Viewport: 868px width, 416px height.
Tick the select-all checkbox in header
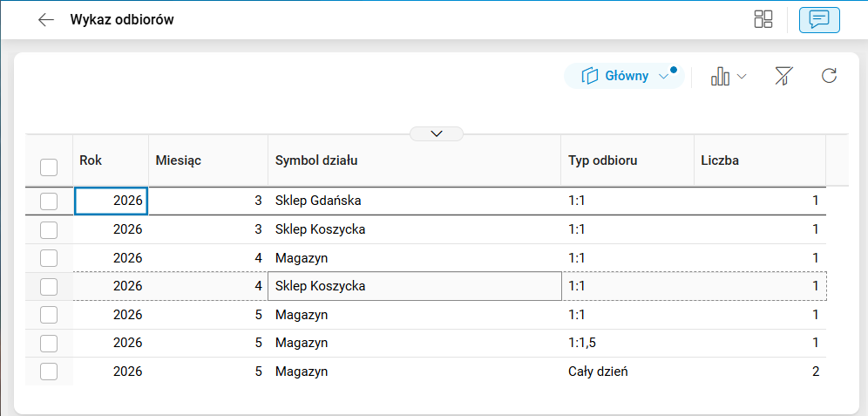pos(49,167)
